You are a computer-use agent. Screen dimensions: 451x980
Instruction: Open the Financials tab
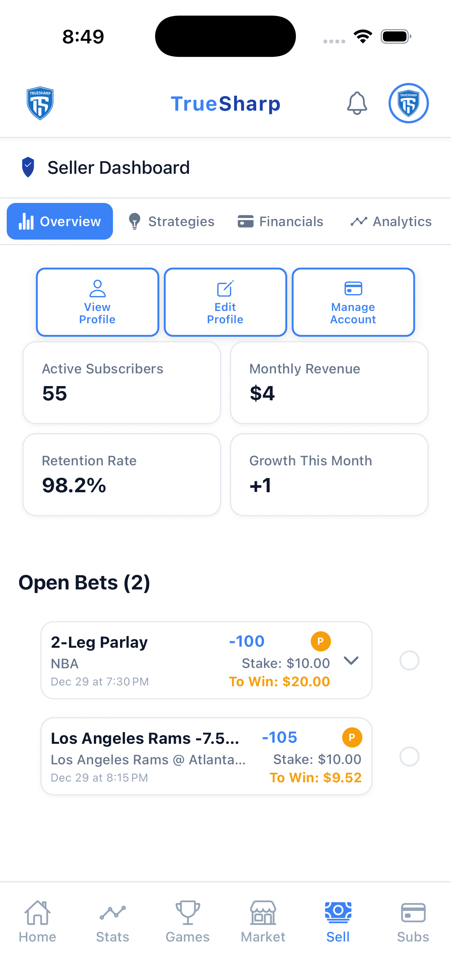click(x=281, y=221)
